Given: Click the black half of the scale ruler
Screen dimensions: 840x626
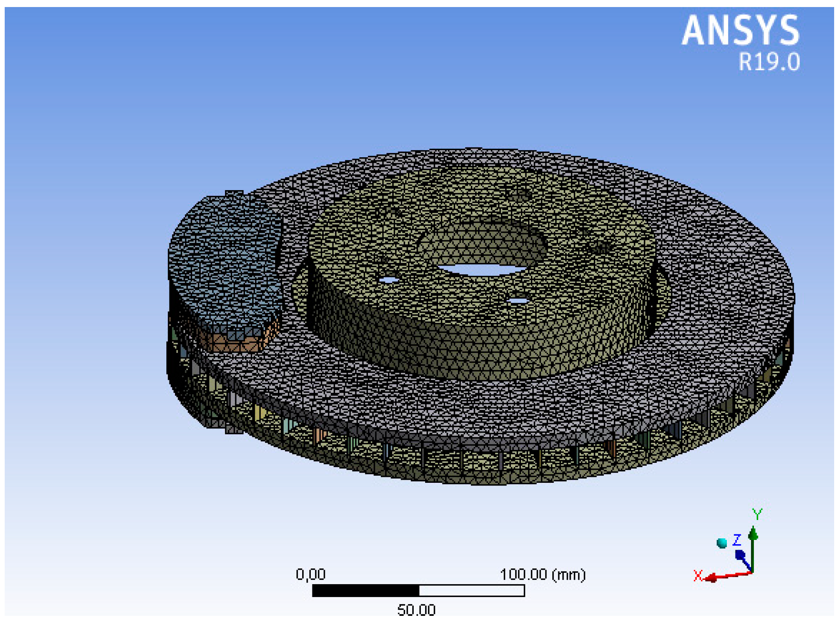Looking at the screenshot, I should pyautogui.click(x=365, y=590).
